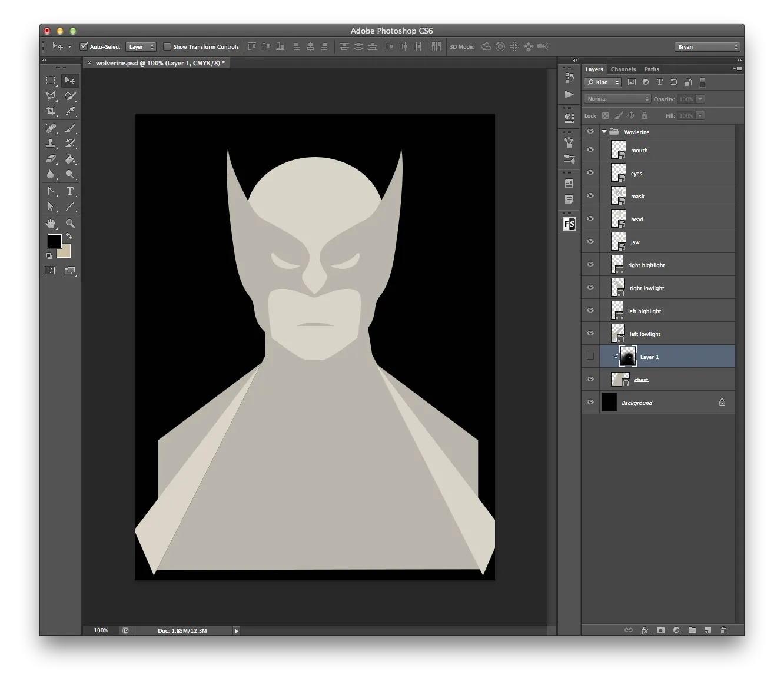Create a new layer group
Screen dimensions: 784x688
point(692,630)
